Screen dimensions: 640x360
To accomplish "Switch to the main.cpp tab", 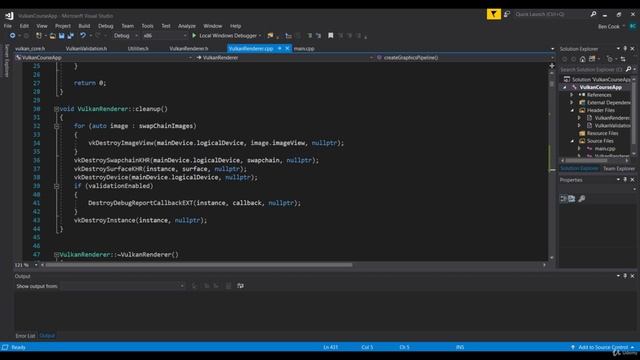I will [x=304, y=49].
